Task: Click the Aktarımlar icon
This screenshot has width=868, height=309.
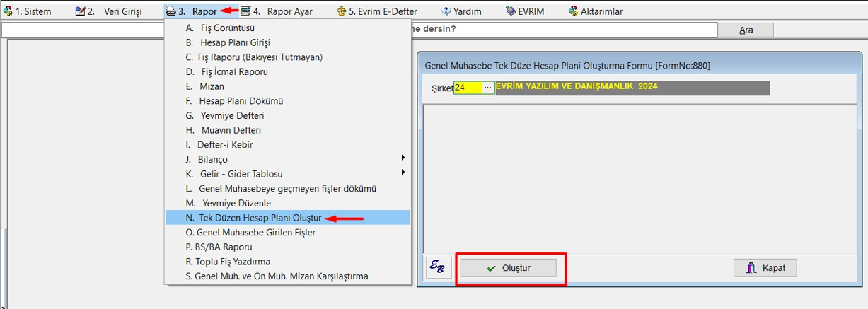Action: coord(573,11)
